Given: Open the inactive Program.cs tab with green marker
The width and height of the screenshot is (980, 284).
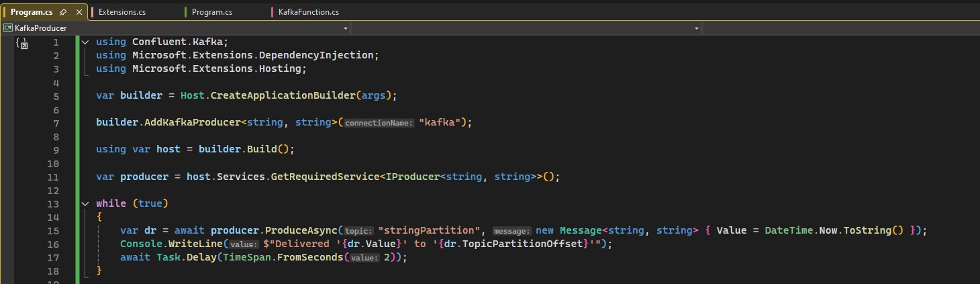Looking at the screenshot, I should tap(211, 12).
